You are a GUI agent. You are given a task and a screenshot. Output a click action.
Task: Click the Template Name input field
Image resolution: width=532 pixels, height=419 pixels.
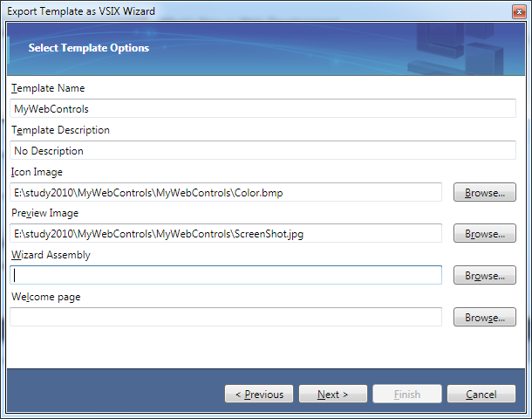[x=263, y=108]
